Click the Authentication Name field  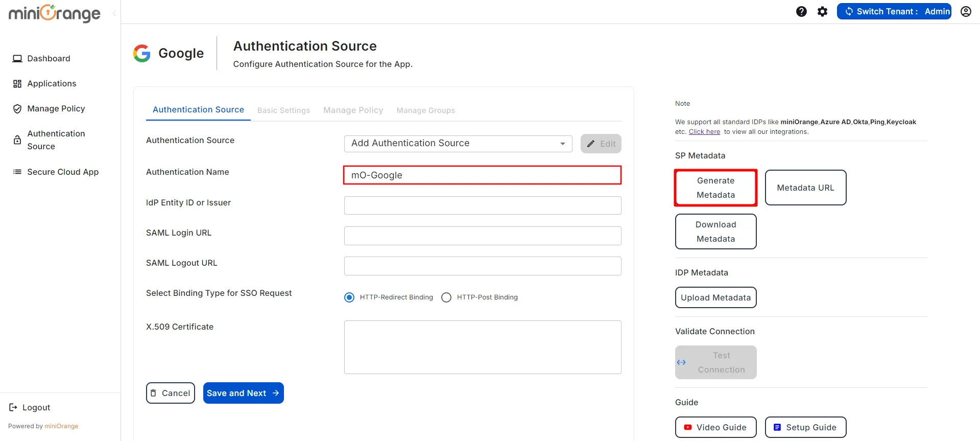pyautogui.click(x=482, y=175)
